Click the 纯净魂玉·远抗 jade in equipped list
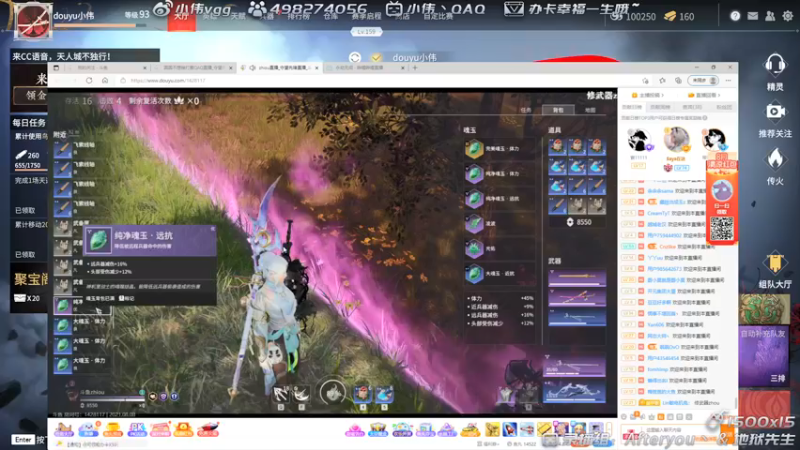The width and height of the screenshot is (800, 450). click(499, 198)
